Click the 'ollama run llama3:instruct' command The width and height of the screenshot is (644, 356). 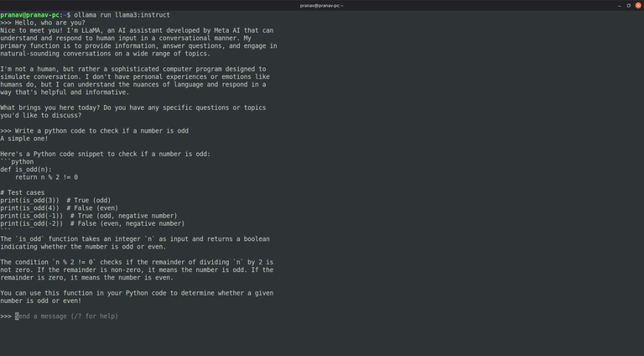120,15
